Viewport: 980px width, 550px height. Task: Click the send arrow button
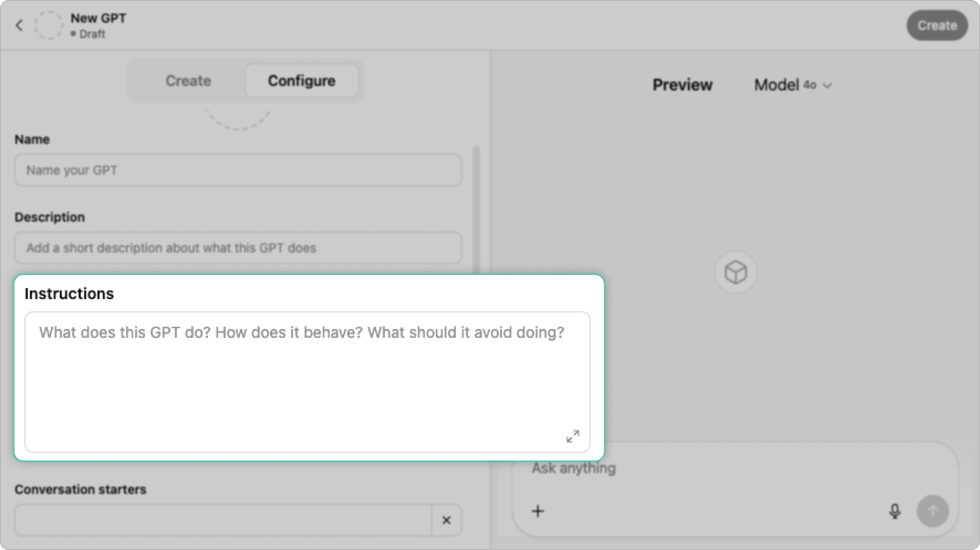click(933, 511)
